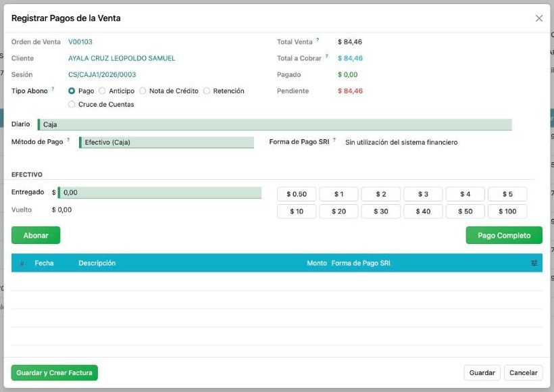Add $ 100 quick amount
Viewport: 554px width, 392px height.
click(507, 212)
